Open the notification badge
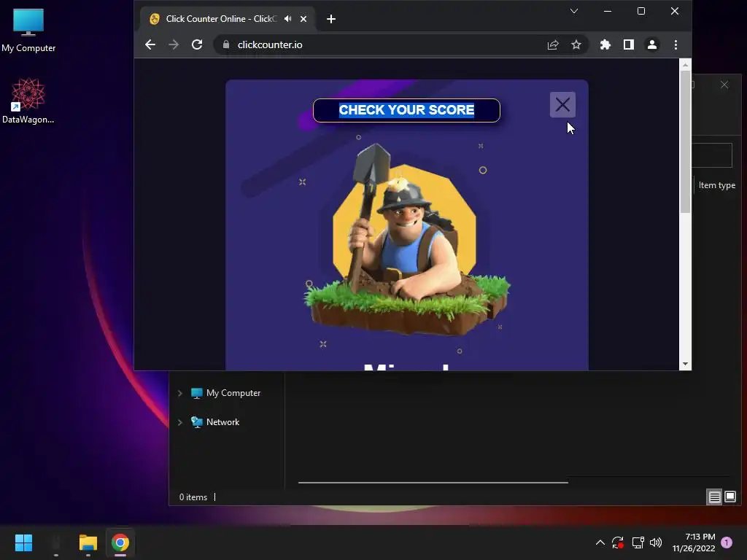This screenshot has height=560, width=747. pos(727,542)
